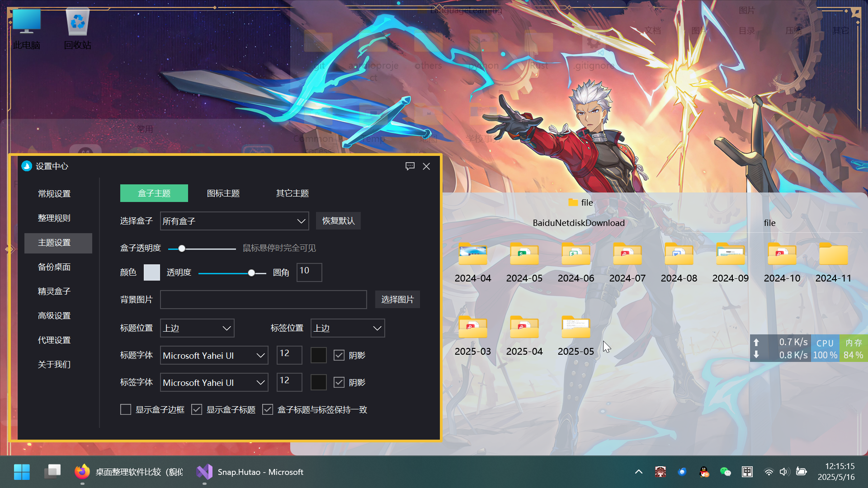Open 代理设置 in the sidebar
This screenshot has width=868, height=488.
pyautogui.click(x=54, y=340)
